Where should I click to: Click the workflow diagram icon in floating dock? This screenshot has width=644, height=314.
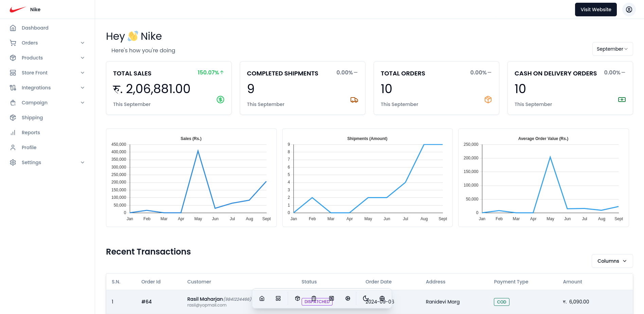tap(332, 298)
